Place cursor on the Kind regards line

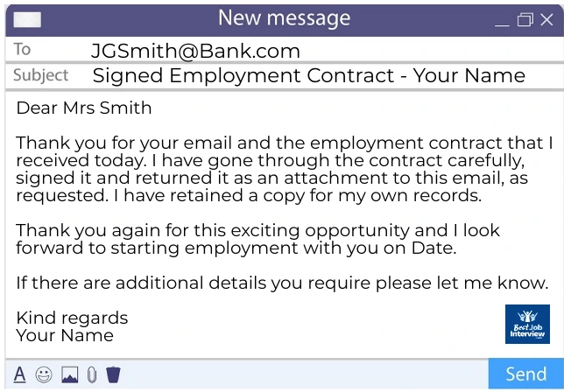click(72, 318)
